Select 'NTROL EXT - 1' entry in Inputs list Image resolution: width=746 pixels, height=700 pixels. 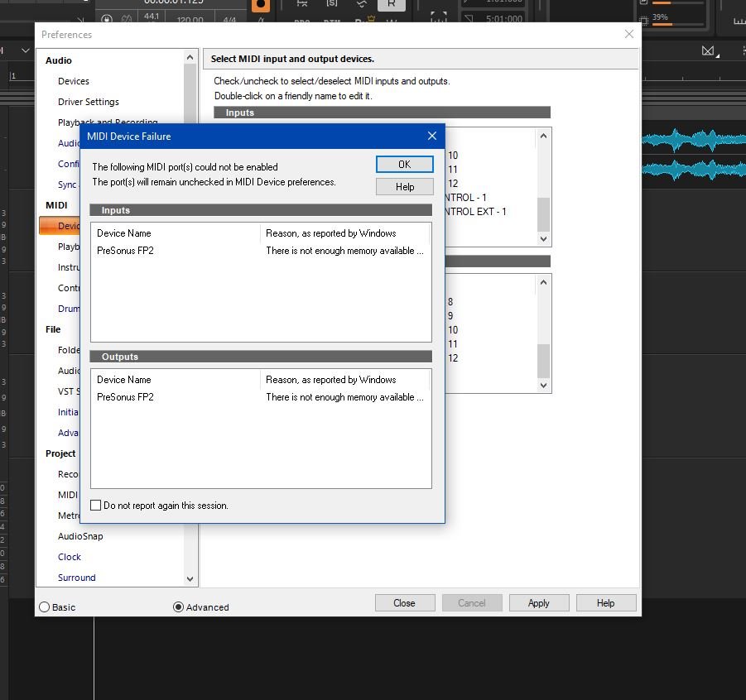(476, 212)
